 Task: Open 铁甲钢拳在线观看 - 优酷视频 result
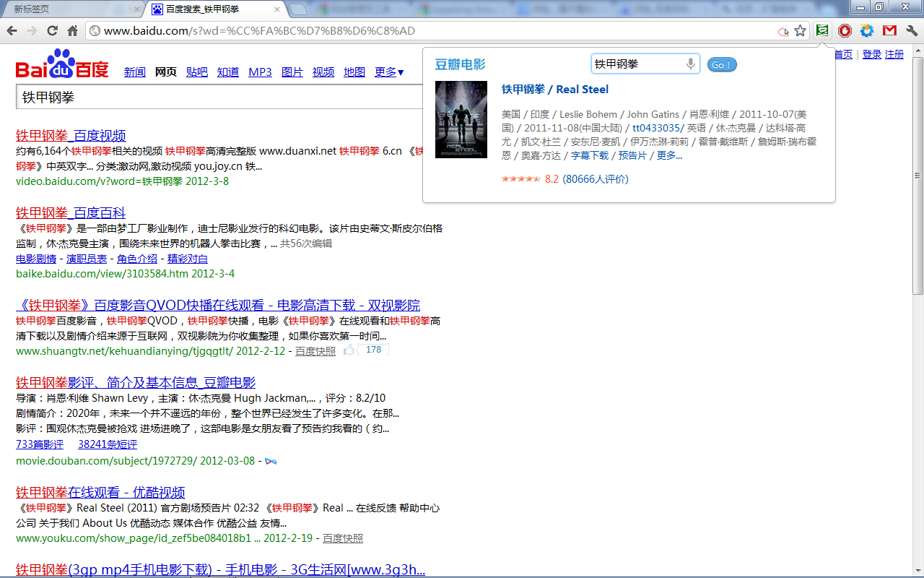tap(100, 492)
